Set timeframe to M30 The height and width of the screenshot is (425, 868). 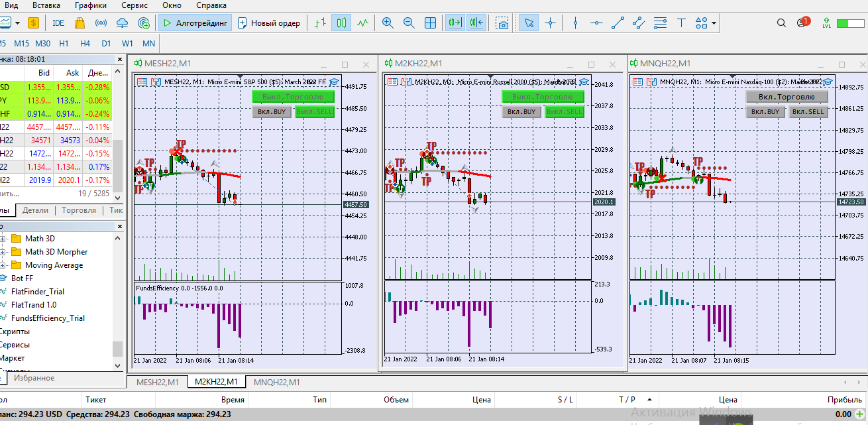pyautogui.click(x=42, y=44)
